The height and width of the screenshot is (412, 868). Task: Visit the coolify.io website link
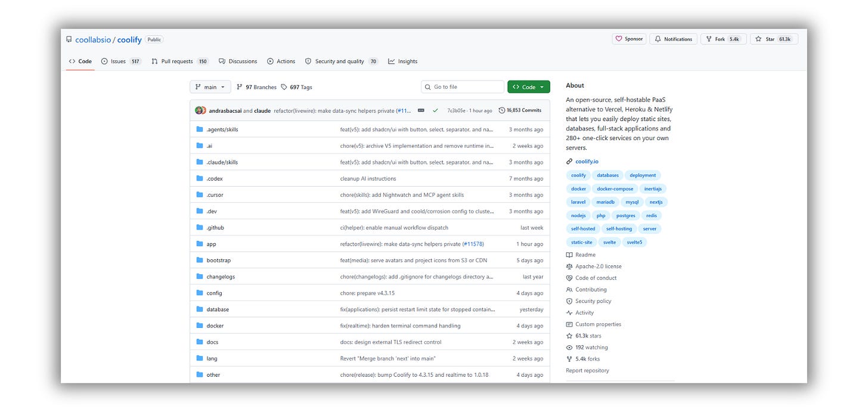587,162
